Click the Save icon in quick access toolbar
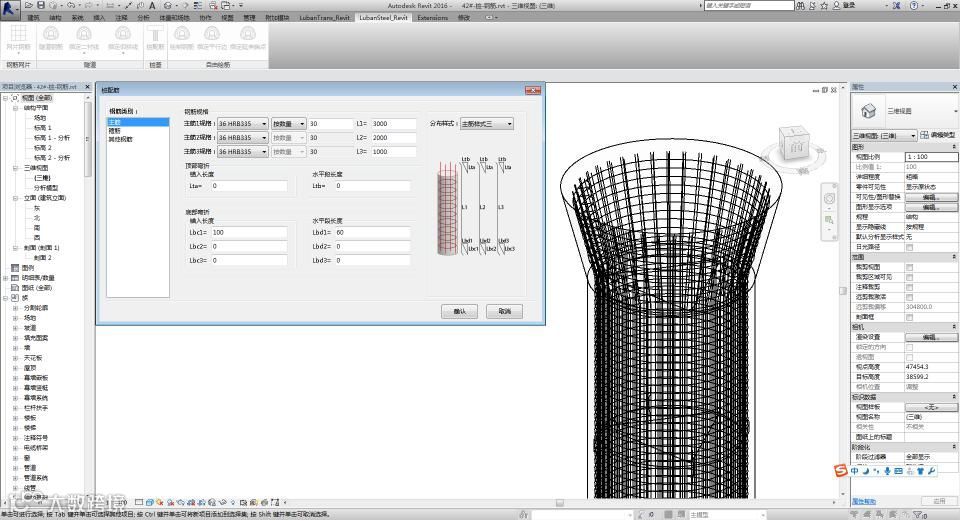Viewport: 960px width, 521px height. tap(41, 6)
